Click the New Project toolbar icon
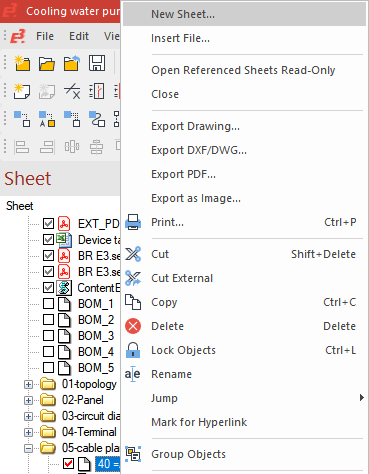Viewport: 369px width, 474px height. click(x=22, y=63)
